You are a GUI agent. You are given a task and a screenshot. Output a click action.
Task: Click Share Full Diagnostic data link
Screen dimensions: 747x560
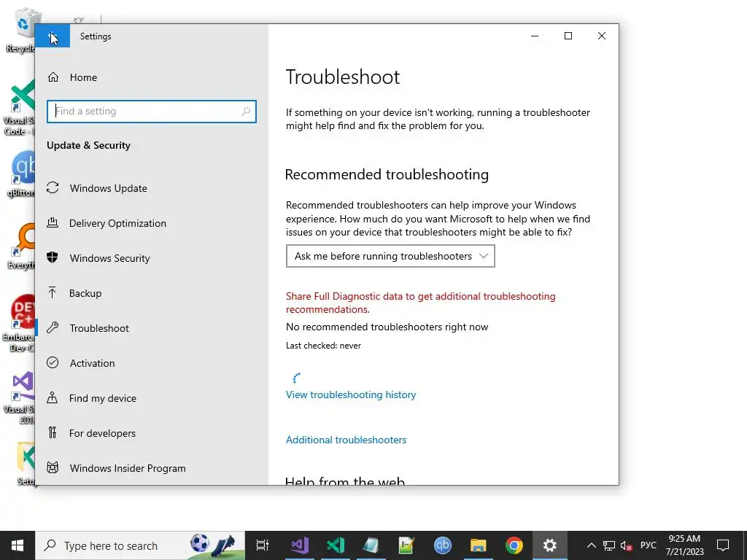(421, 303)
